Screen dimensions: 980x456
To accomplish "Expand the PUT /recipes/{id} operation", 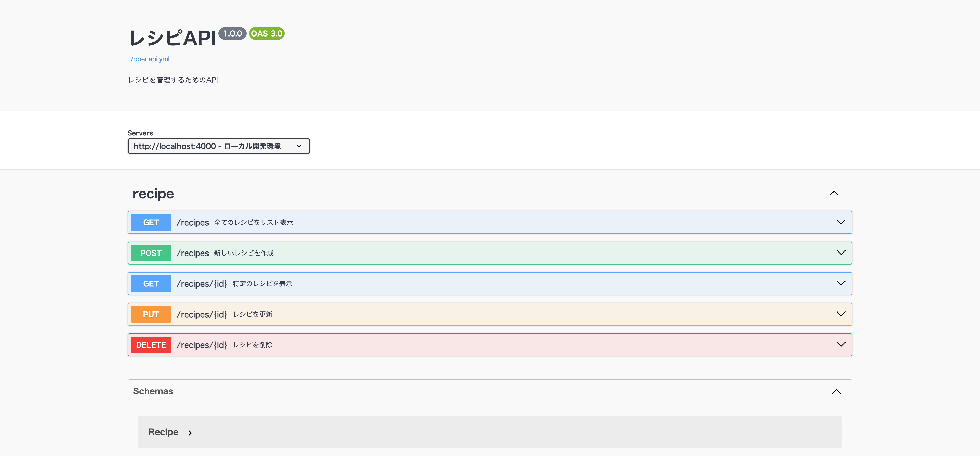I will [841, 314].
